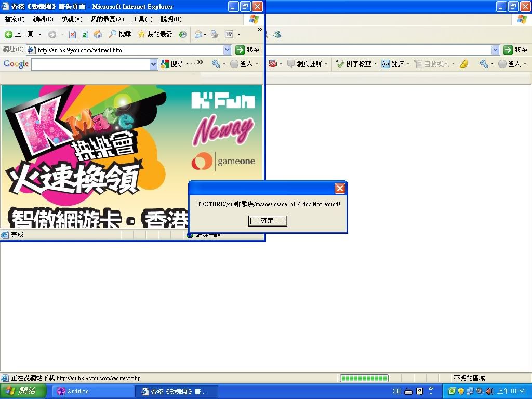Click the Google toolbar search input field
Screen dimensions: 532x399
pos(90,64)
